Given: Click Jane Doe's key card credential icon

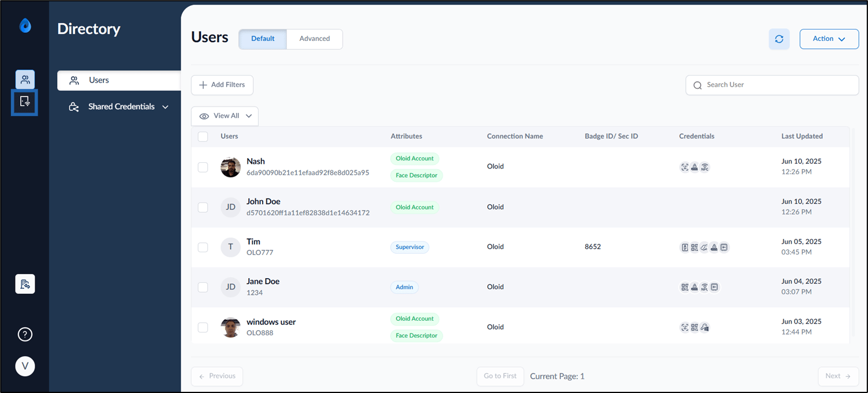Looking at the screenshot, I should [714, 287].
